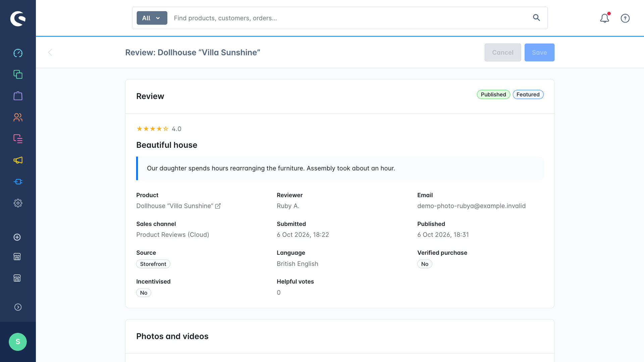Open the All search filter dropdown
Image resolution: width=644 pixels, height=362 pixels.
(152, 18)
